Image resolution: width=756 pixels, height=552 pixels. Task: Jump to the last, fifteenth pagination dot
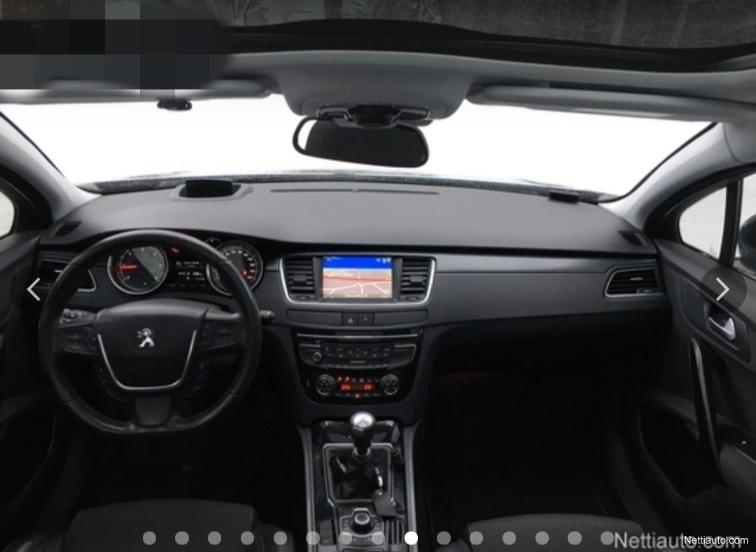pos(608,538)
